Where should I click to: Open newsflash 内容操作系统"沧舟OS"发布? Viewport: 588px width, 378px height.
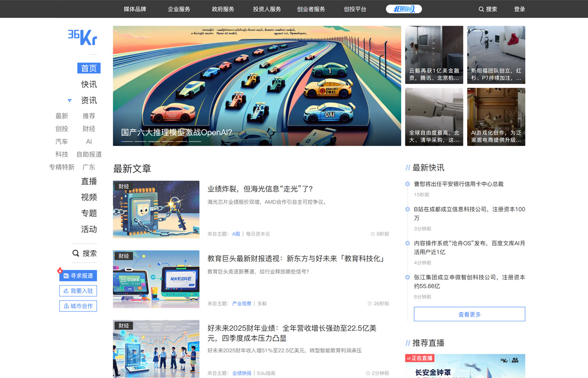click(469, 247)
